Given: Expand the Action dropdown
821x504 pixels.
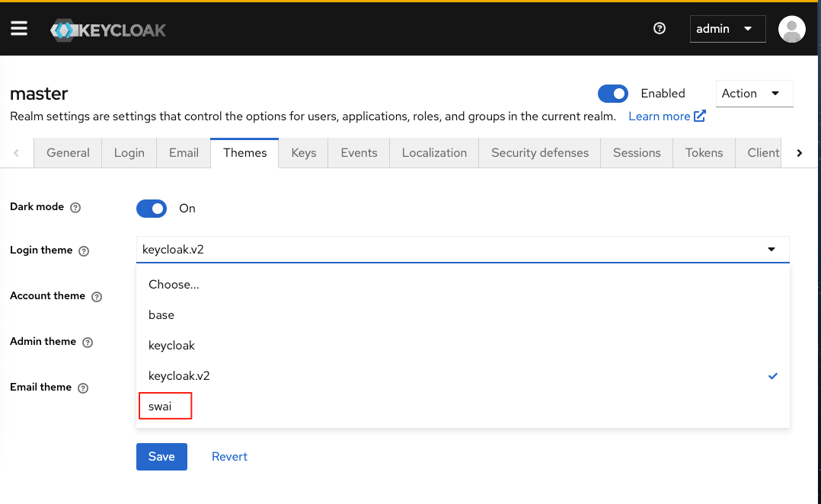Looking at the screenshot, I should (x=754, y=94).
